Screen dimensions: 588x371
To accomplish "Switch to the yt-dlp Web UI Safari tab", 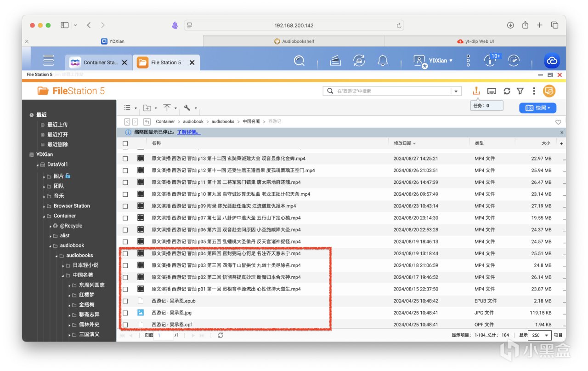I will [475, 41].
